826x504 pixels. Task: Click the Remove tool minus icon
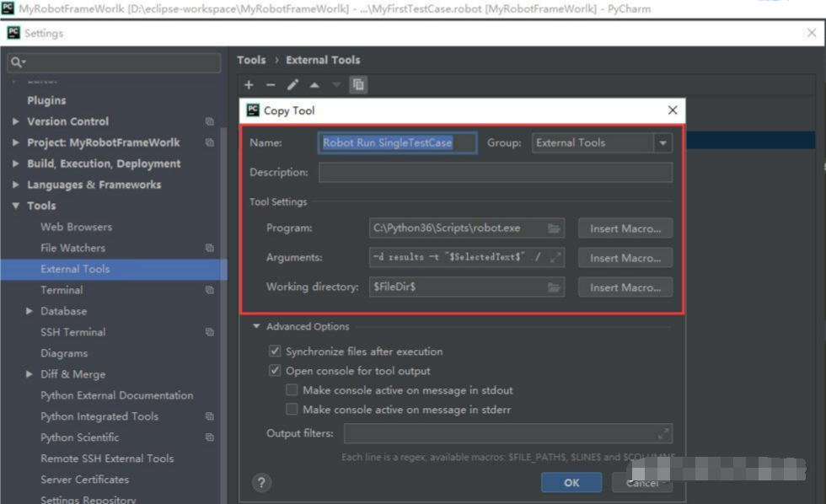pyautogui.click(x=270, y=84)
